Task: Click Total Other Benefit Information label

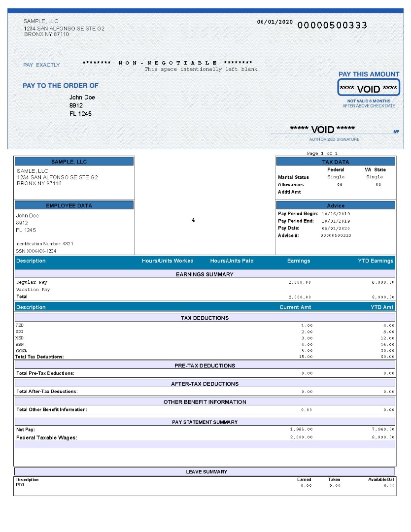Action: pos(52,409)
